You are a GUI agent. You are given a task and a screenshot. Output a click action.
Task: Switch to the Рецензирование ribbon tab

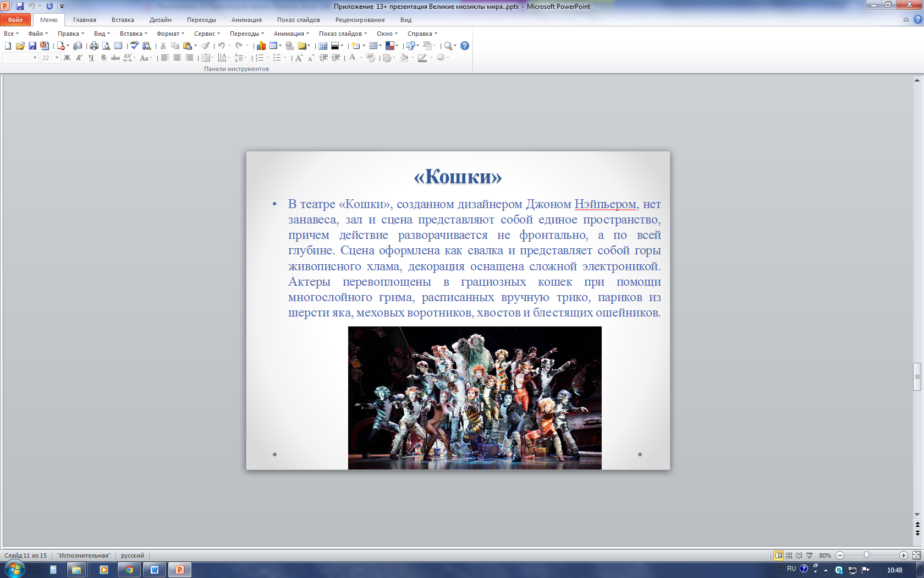[360, 20]
